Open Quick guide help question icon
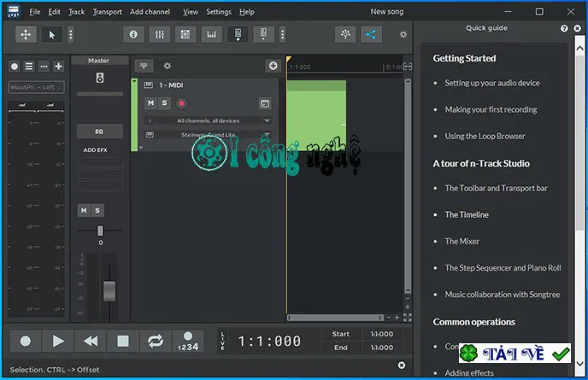This screenshot has height=380, width=588. [x=564, y=28]
